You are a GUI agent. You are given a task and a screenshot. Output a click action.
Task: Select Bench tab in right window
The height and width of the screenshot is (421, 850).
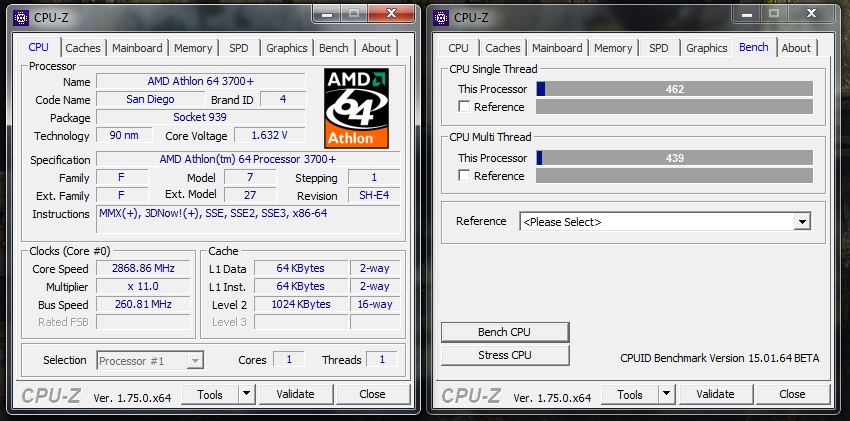[x=754, y=47]
